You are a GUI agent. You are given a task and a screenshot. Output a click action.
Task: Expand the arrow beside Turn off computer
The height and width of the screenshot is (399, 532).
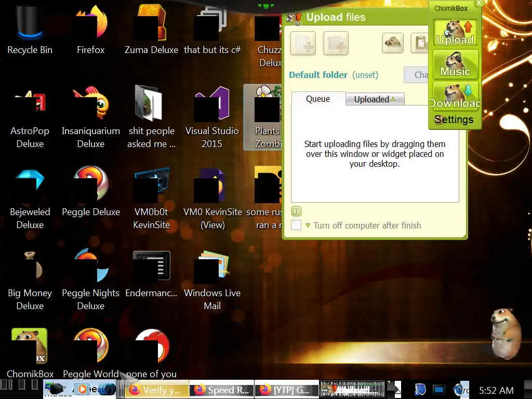(x=308, y=225)
